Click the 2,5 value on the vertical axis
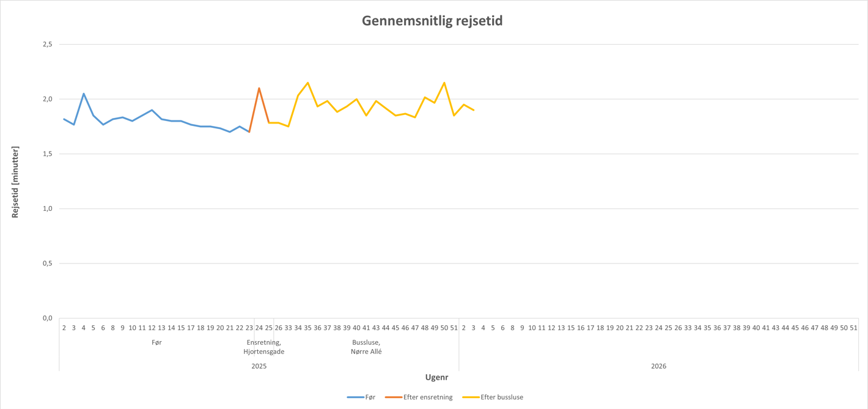Image resolution: width=868 pixels, height=409 pixels. (48, 45)
